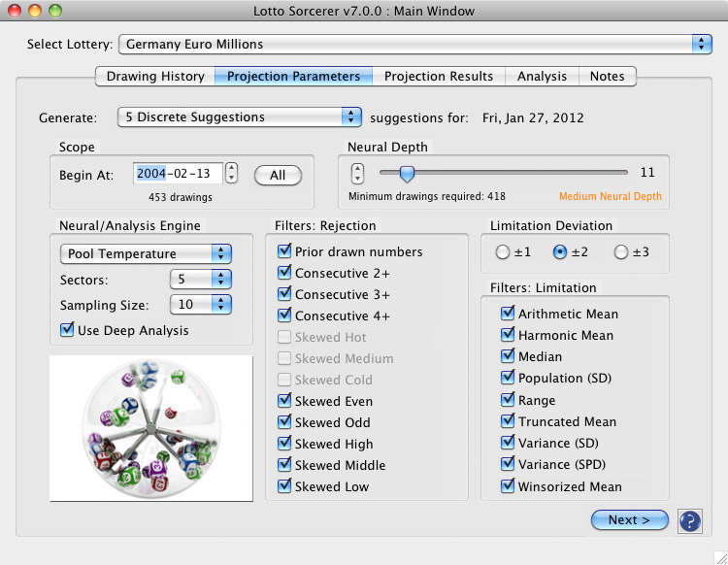
Task: Switch to the Drawing History tab
Action: [x=155, y=76]
